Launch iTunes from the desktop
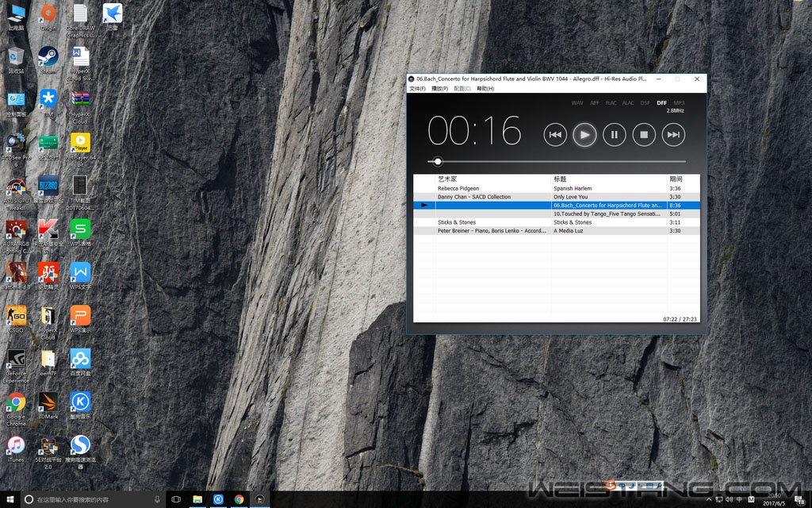 click(x=16, y=448)
